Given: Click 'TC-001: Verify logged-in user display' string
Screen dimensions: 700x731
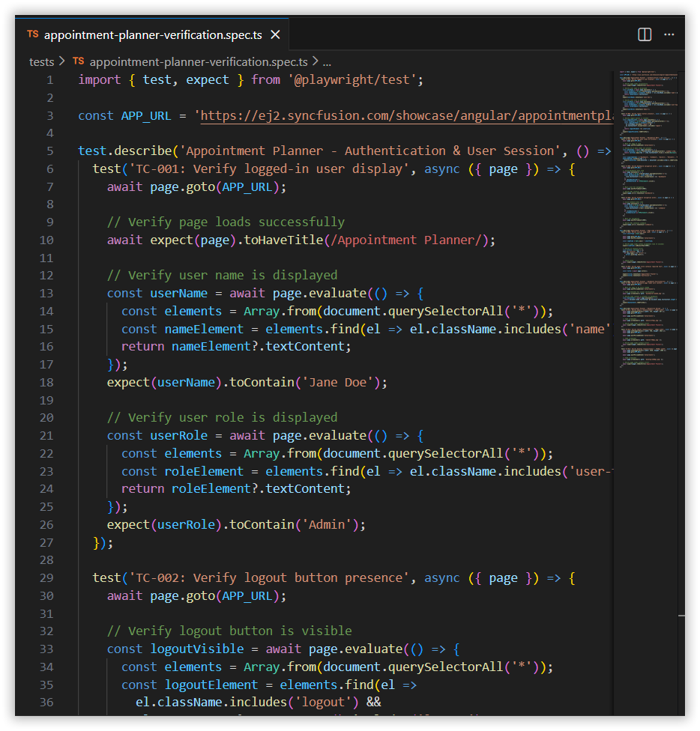Looking at the screenshot, I should coord(269,169).
